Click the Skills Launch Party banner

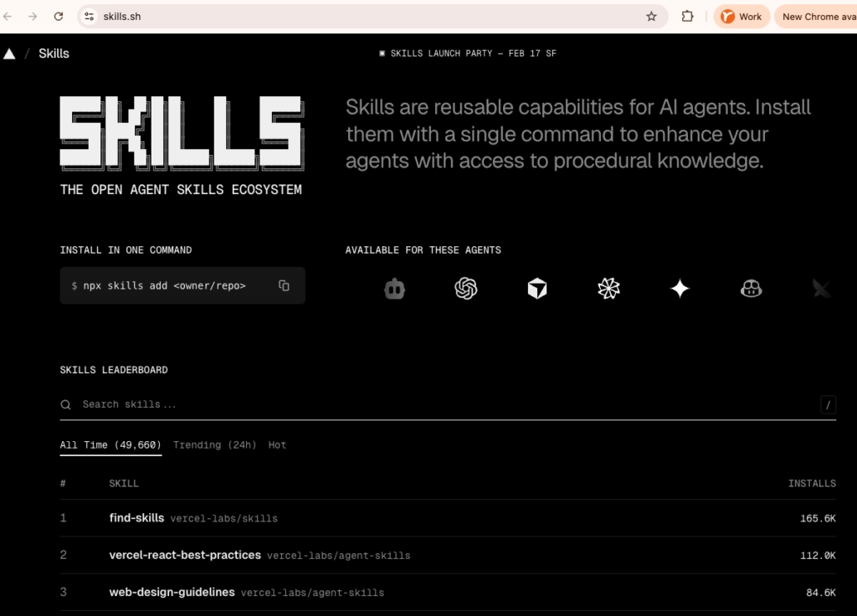(x=468, y=54)
